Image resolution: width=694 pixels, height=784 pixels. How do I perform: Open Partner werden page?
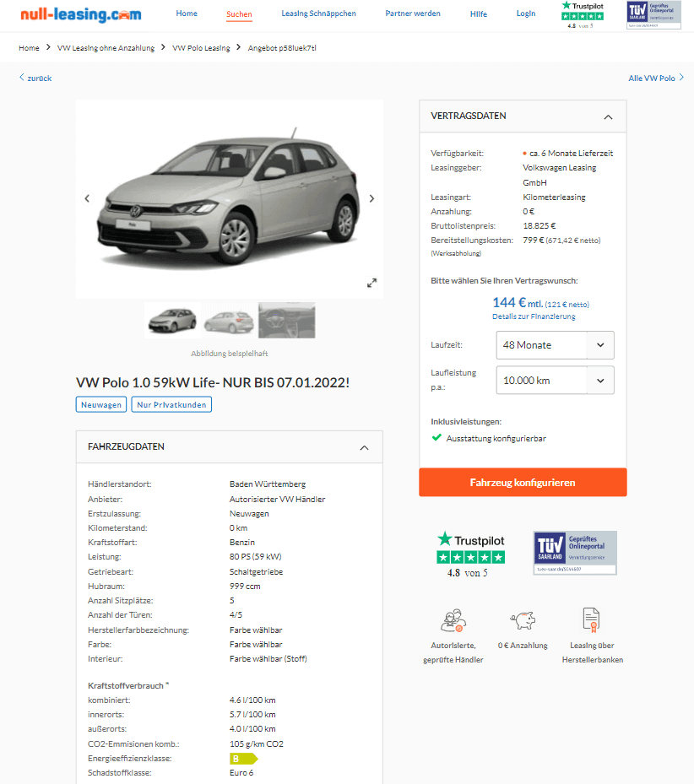click(x=413, y=14)
